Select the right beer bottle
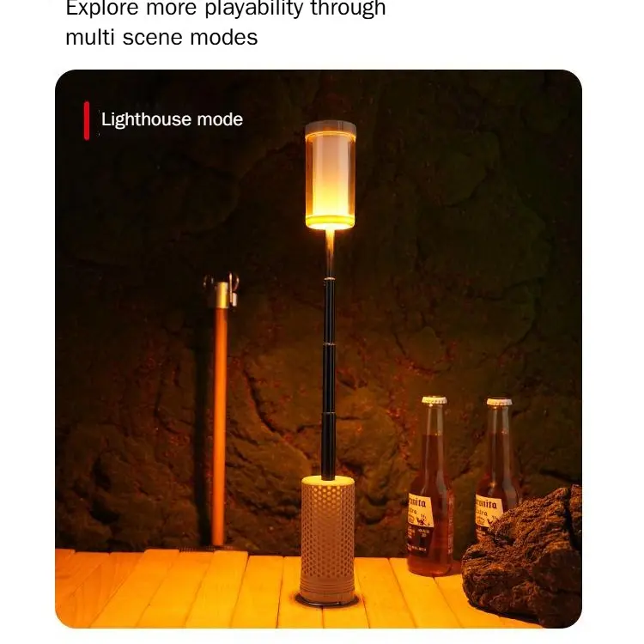This screenshot has height=644, width=644. [497, 470]
